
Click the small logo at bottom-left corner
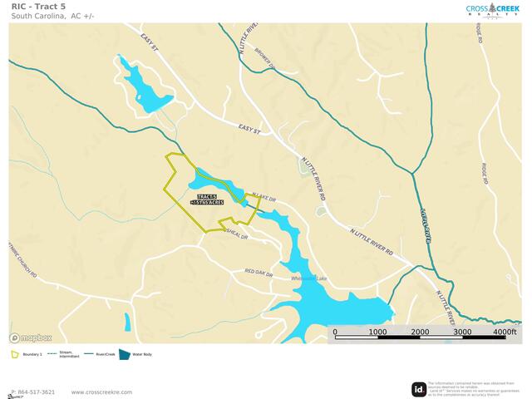[x=15, y=397]
